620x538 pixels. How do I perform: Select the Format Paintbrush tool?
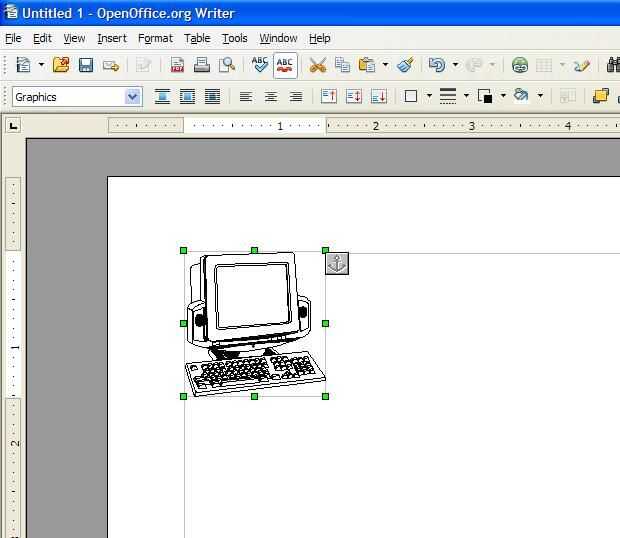click(x=405, y=65)
